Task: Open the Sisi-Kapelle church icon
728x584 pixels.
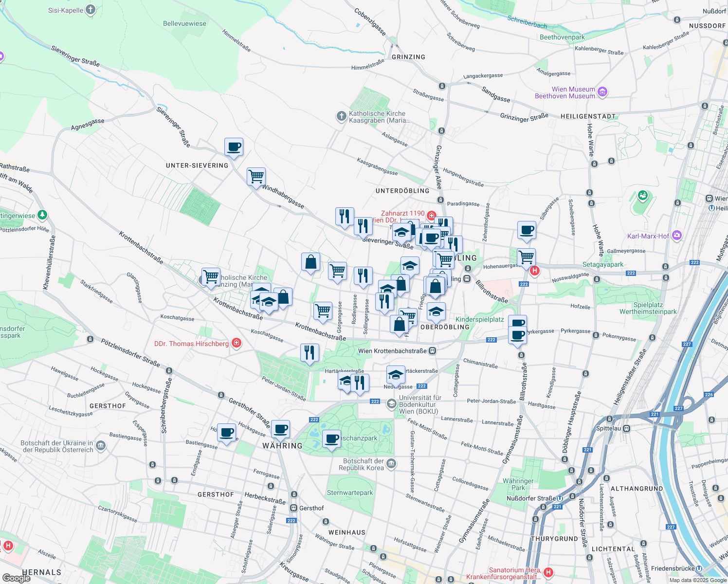Action: [x=91, y=10]
